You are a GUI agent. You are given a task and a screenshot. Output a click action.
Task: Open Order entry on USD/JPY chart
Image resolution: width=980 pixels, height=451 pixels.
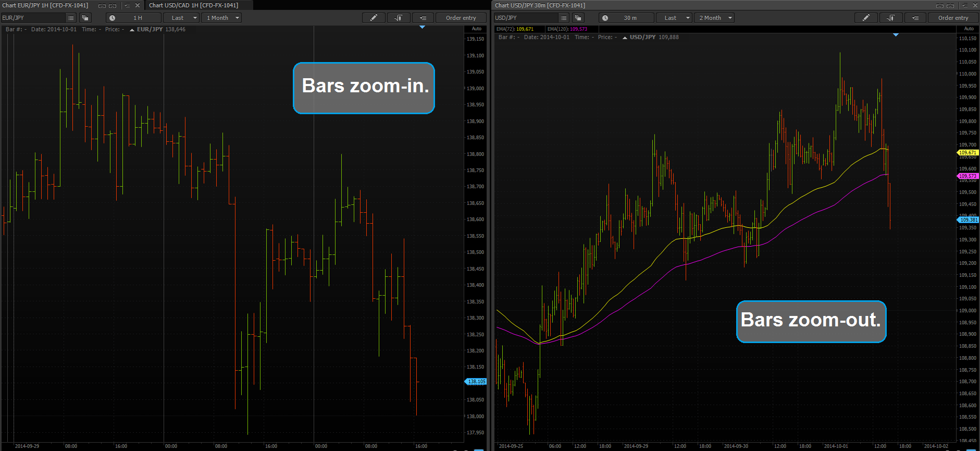tap(953, 18)
